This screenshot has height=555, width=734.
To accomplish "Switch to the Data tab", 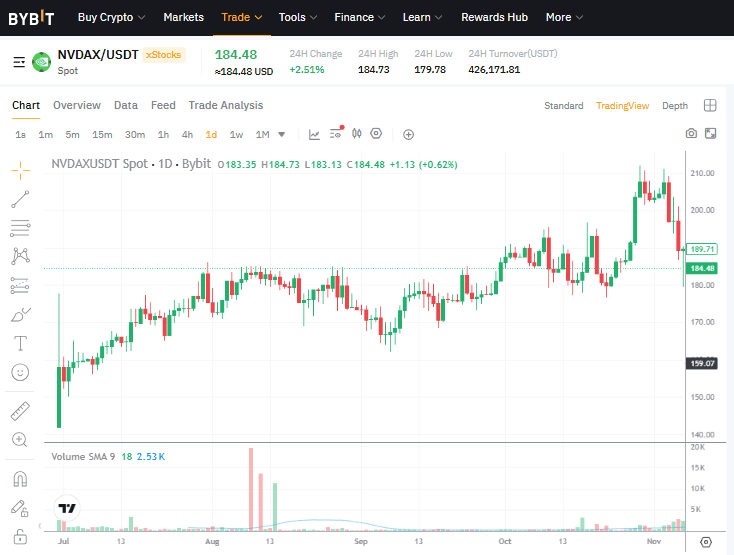I will [x=126, y=105].
